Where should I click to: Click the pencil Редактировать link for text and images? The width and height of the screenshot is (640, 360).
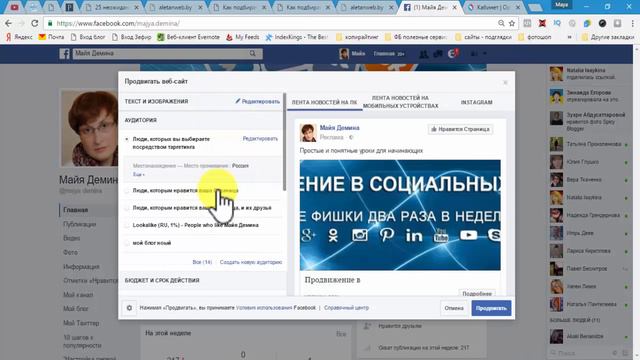(258, 101)
